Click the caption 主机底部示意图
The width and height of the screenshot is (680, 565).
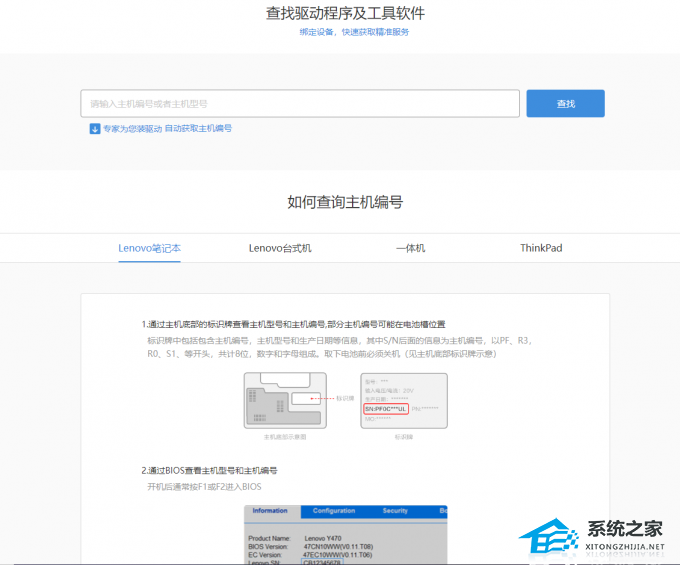pos(285,437)
